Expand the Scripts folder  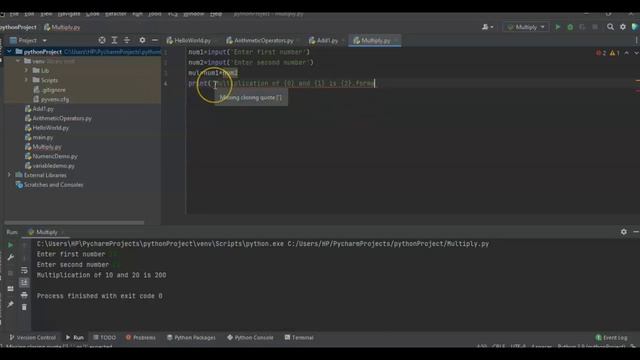(x=27, y=80)
